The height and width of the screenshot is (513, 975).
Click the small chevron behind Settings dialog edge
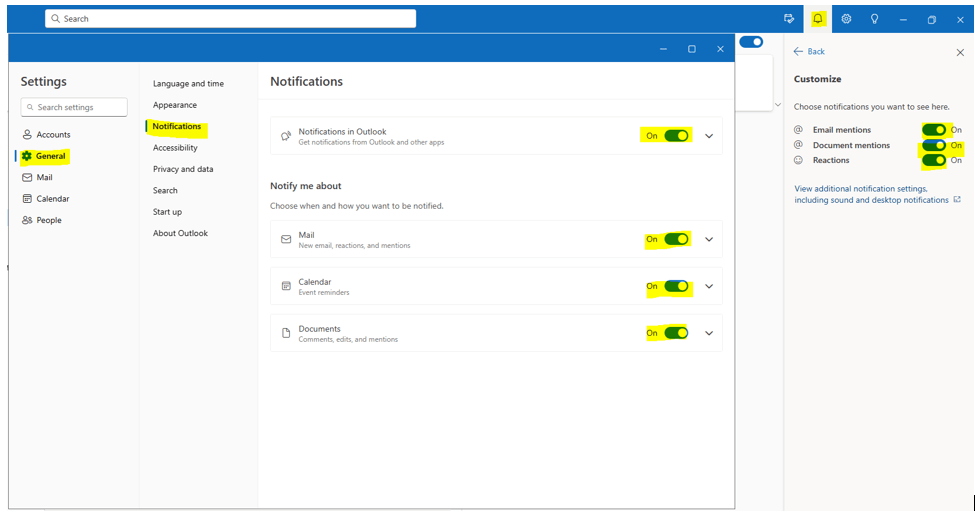(x=777, y=104)
